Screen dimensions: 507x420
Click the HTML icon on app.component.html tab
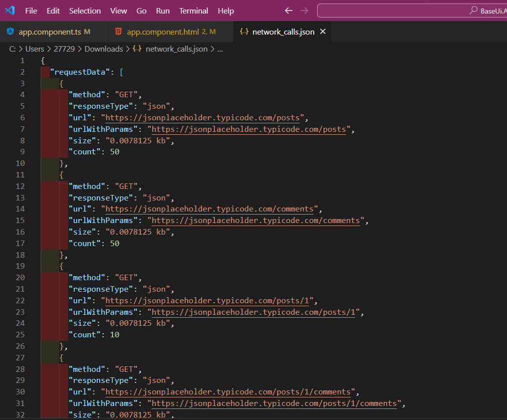coord(118,31)
